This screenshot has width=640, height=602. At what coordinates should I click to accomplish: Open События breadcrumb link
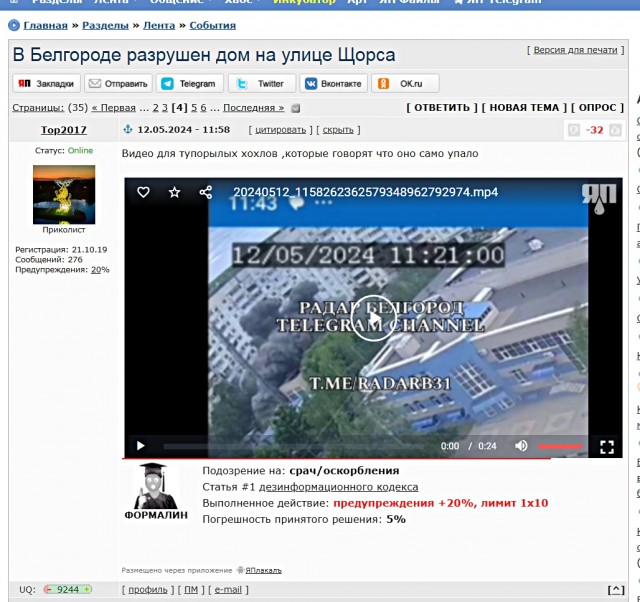[x=213, y=25]
